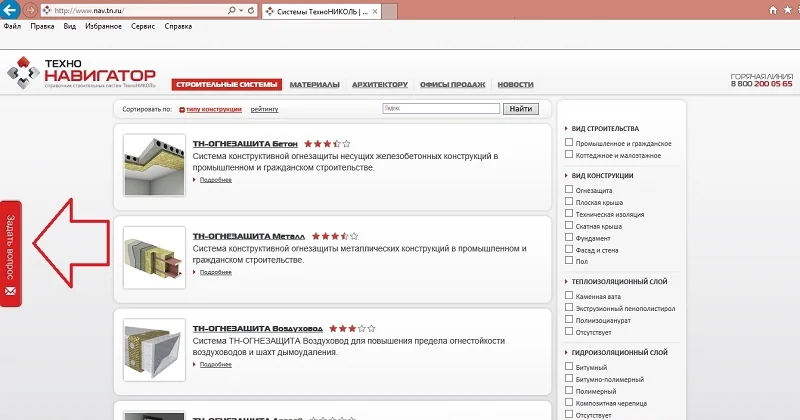Open the Файл menu

point(12,26)
